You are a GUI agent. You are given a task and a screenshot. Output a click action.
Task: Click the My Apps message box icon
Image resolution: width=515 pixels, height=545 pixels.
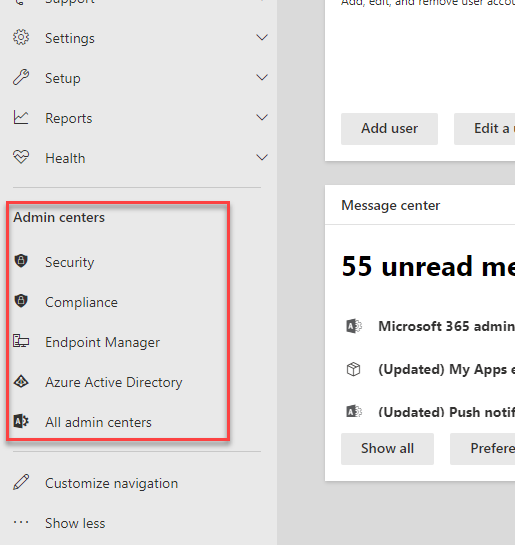(354, 369)
